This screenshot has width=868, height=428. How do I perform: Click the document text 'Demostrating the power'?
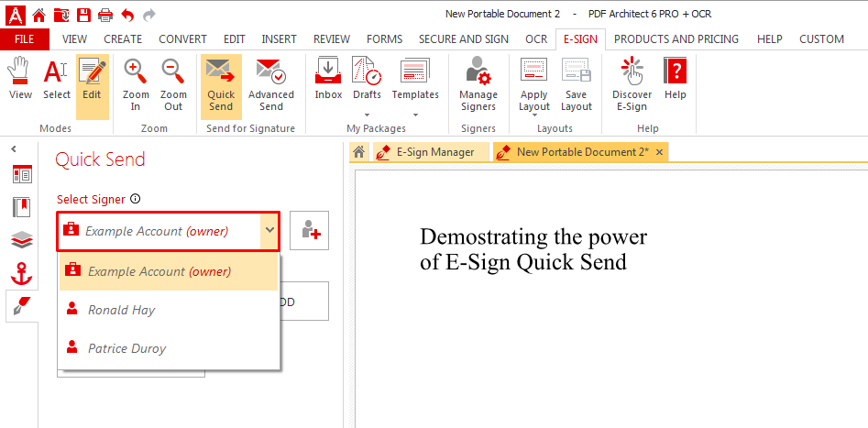[533, 237]
